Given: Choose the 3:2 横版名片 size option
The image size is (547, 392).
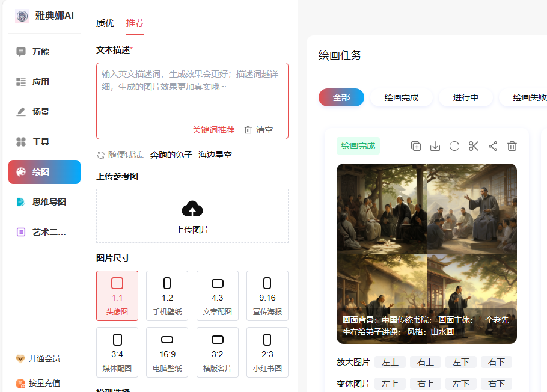Looking at the screenshot, I should 218,352.
